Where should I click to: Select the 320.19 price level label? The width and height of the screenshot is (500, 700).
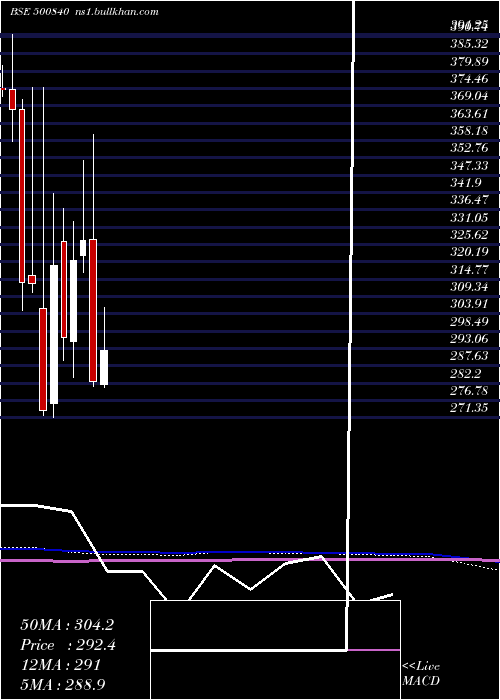point(469,252)
